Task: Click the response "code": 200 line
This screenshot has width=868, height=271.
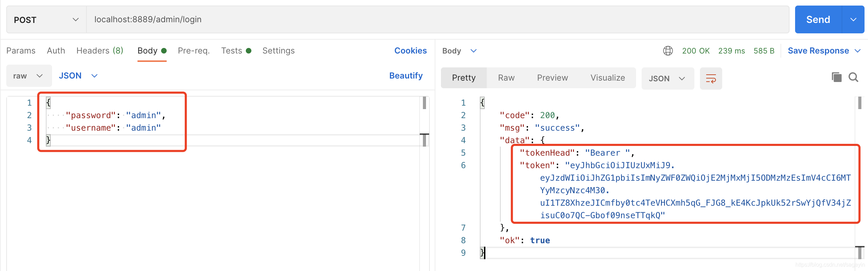Action: click(529, 115)
